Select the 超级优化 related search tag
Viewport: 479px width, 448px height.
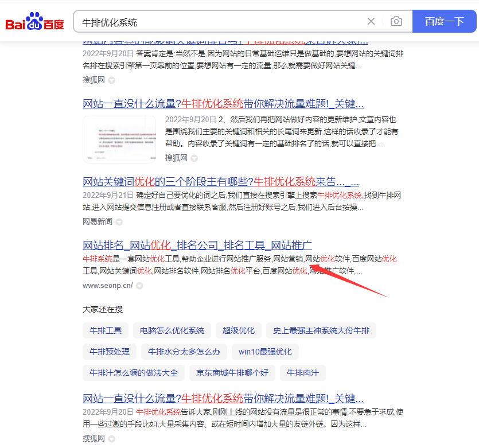(x=238, y=330)
